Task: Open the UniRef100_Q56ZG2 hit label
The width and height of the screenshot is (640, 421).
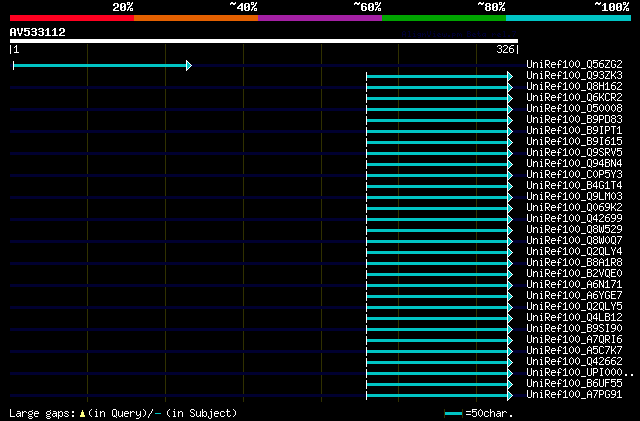Action: 574,64
